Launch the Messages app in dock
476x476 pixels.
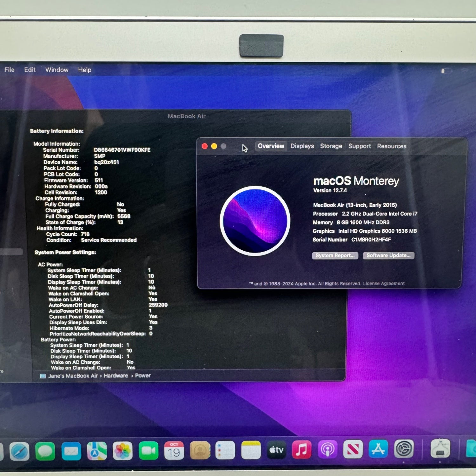45,451
